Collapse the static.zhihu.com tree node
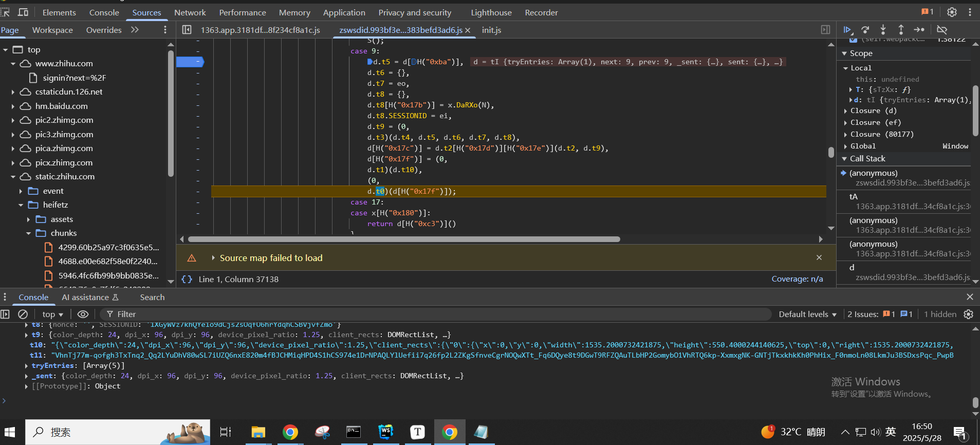The width and height of the screenshot is (980, 445). pos(13,177)
